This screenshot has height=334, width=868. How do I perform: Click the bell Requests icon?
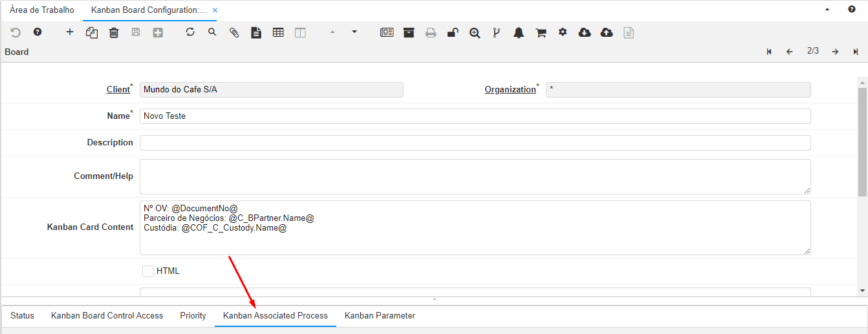coord(519,32)
